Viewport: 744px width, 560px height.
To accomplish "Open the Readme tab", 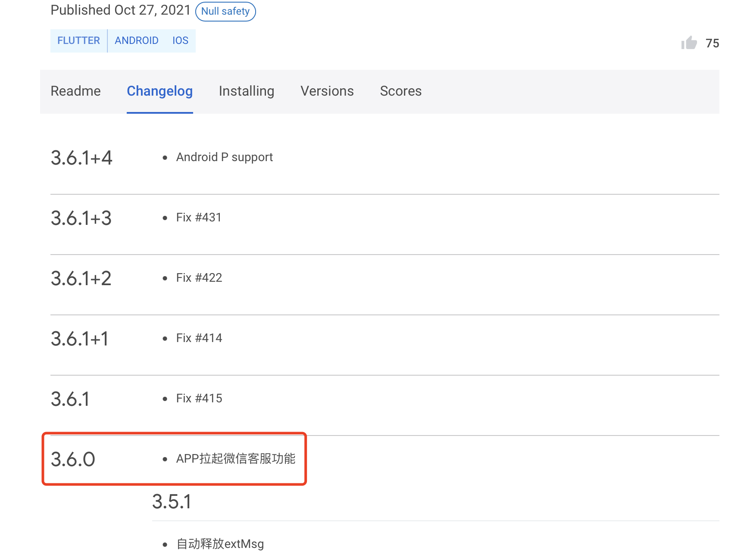I will (75, 91).
